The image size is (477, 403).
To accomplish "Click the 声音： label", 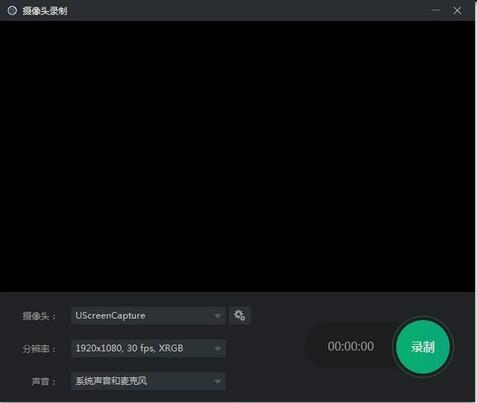I will click(44, 382).
